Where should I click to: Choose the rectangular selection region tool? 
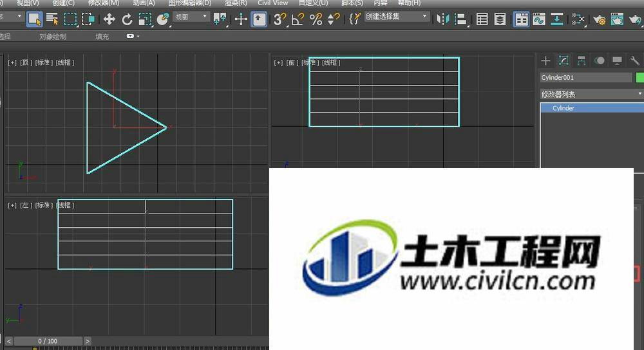point(70,19)
